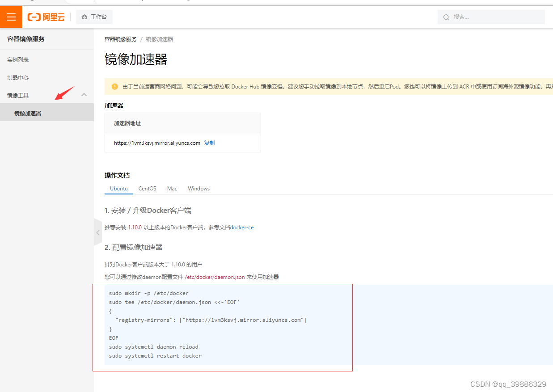Collapse the 镜像工具 sidebar group
The height and width of the screenshot is (392, 553).
(84, 95)
